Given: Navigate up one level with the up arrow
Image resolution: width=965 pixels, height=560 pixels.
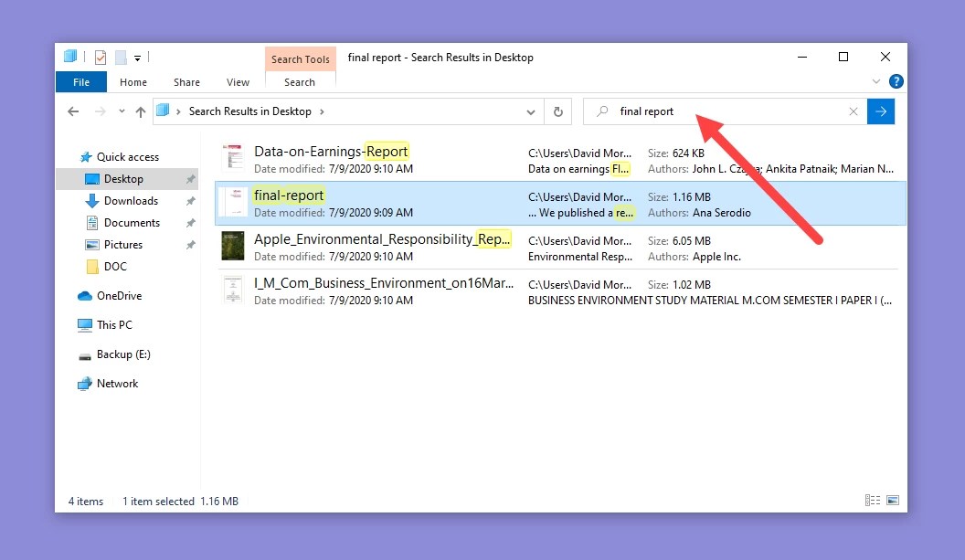Looking at the screenshot, I should pos(141,111).
